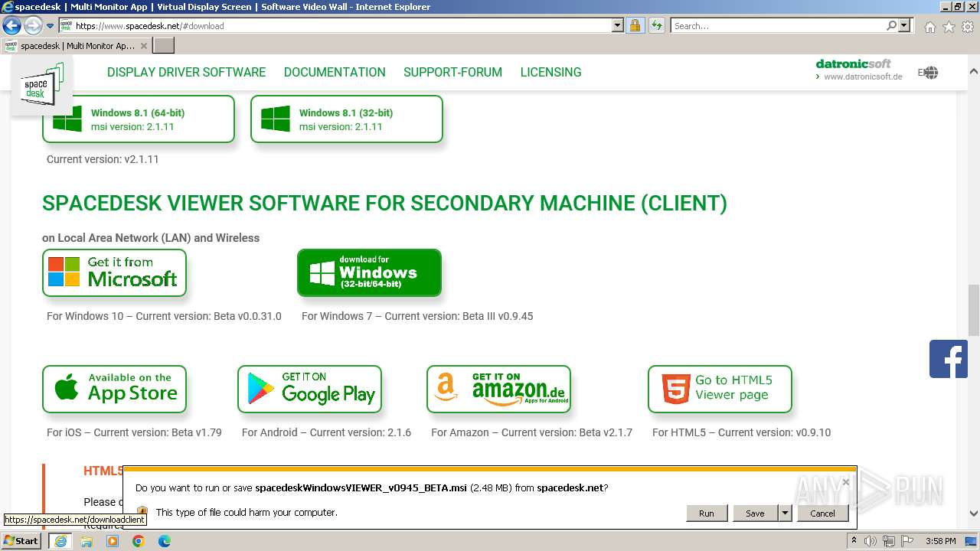Open Microsoft Edge taskbar icon

tap(165, 541)
